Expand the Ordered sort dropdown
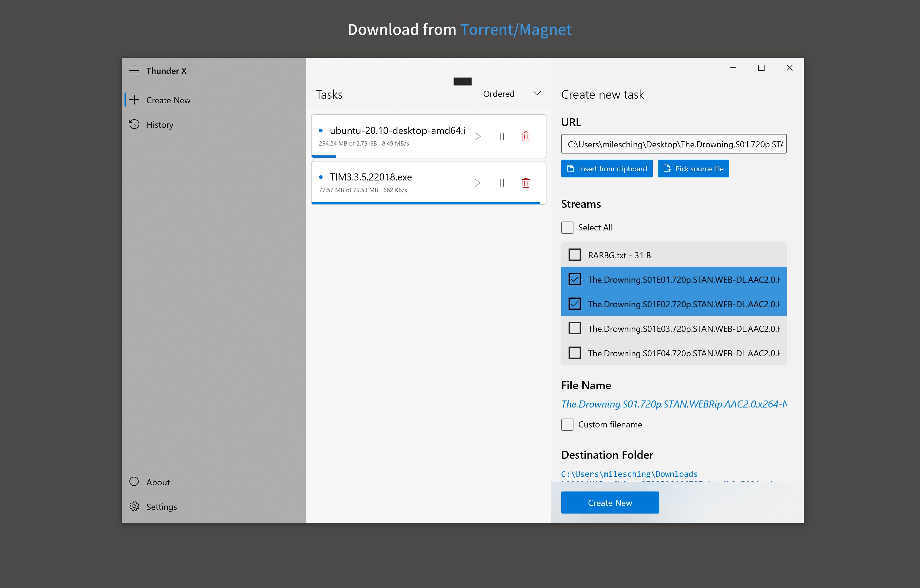The width and height of the screenshot is (920, 588). point(512,93)
